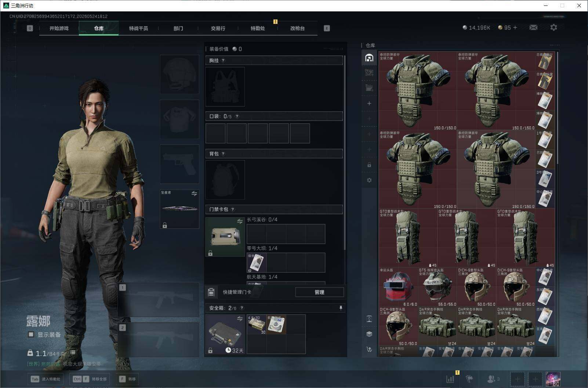Screen dimensions: 588x388
Task: Toggle the 显示装备 checkbox
Action: [31, 334]
